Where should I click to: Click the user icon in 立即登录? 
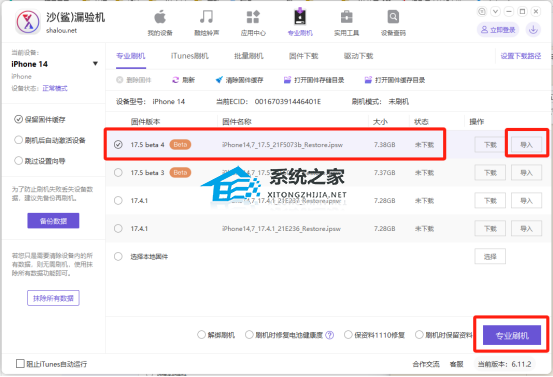pyautogui.click(x=485, y=30)
